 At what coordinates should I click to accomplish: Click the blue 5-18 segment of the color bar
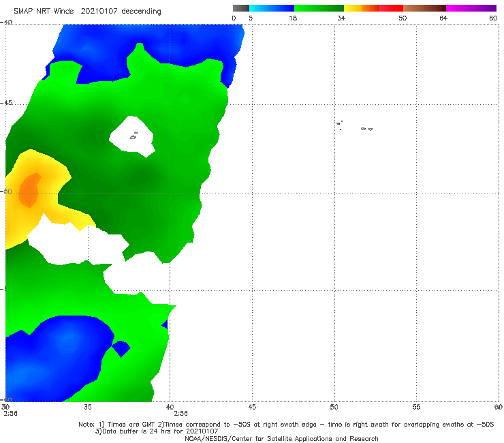coord(272,8)
